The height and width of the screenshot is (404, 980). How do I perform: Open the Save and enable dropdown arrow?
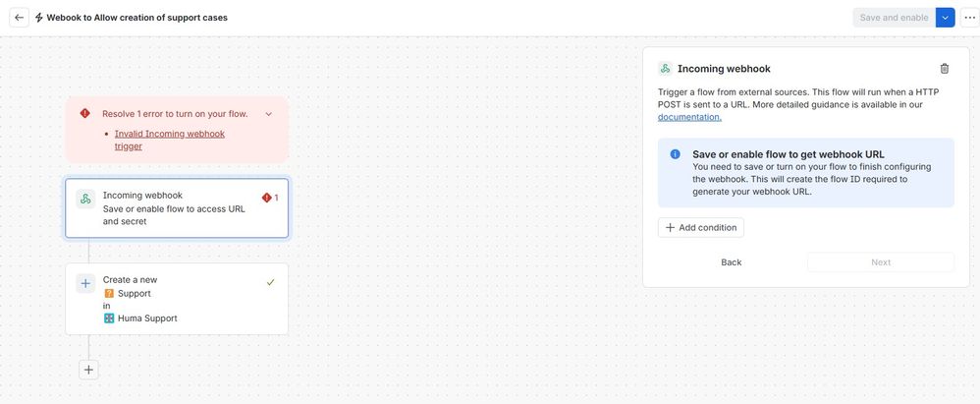945,18
